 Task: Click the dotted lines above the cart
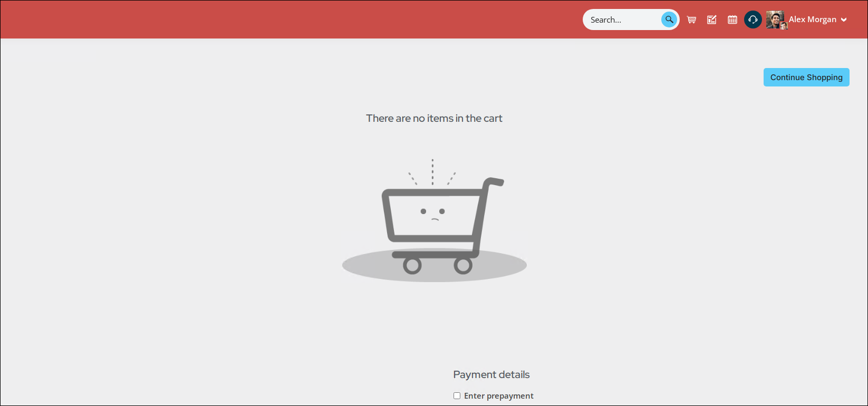pos(432,172)
